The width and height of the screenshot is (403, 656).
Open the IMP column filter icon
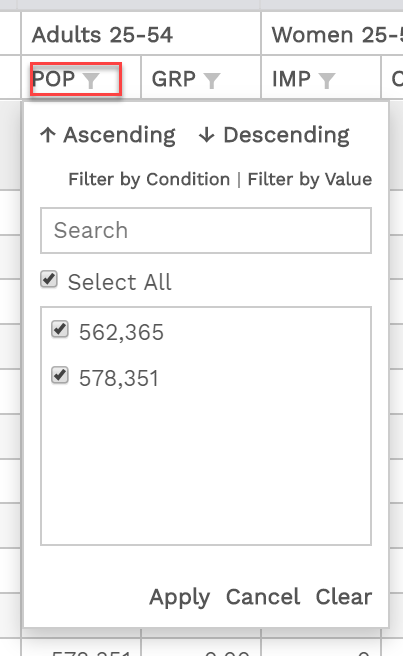coord(327,80)
